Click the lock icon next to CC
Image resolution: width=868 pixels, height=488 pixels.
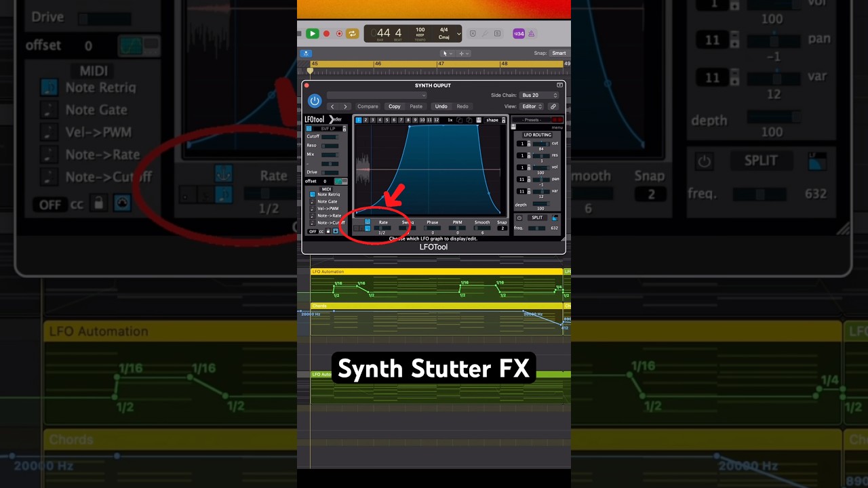pyautogui.click(x=328, y=231)
